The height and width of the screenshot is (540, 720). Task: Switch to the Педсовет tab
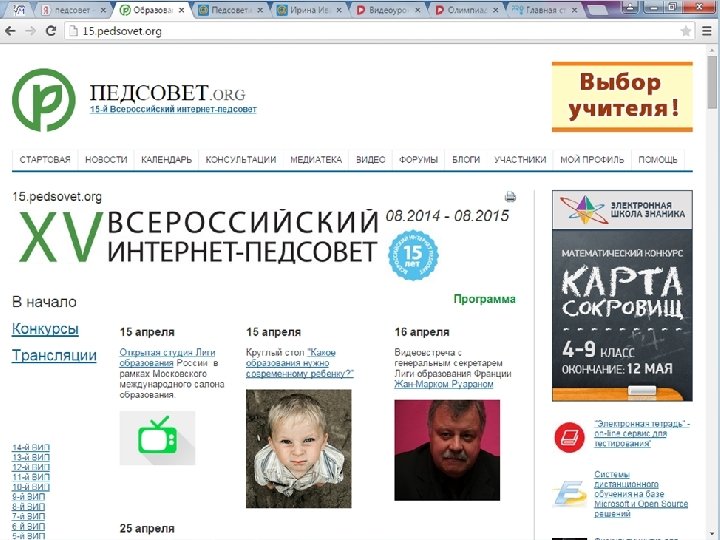pyautogui.click(x=231, y=10)
